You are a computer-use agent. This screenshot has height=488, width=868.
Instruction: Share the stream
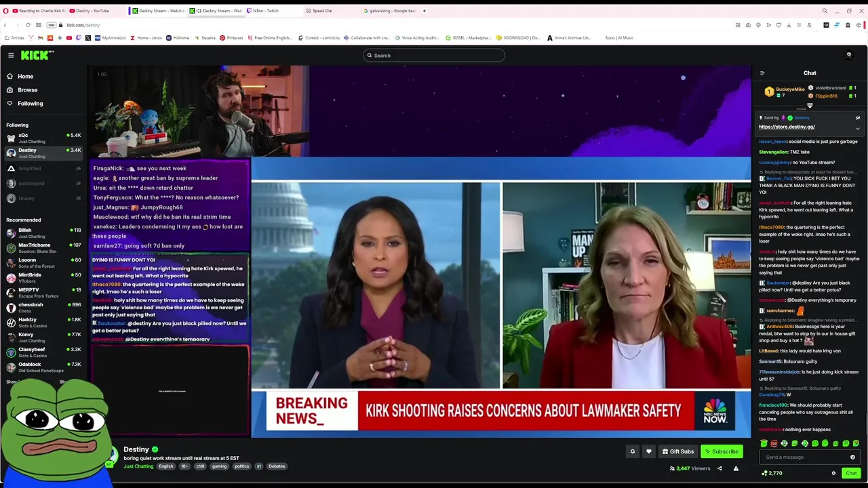coord(719,468)
